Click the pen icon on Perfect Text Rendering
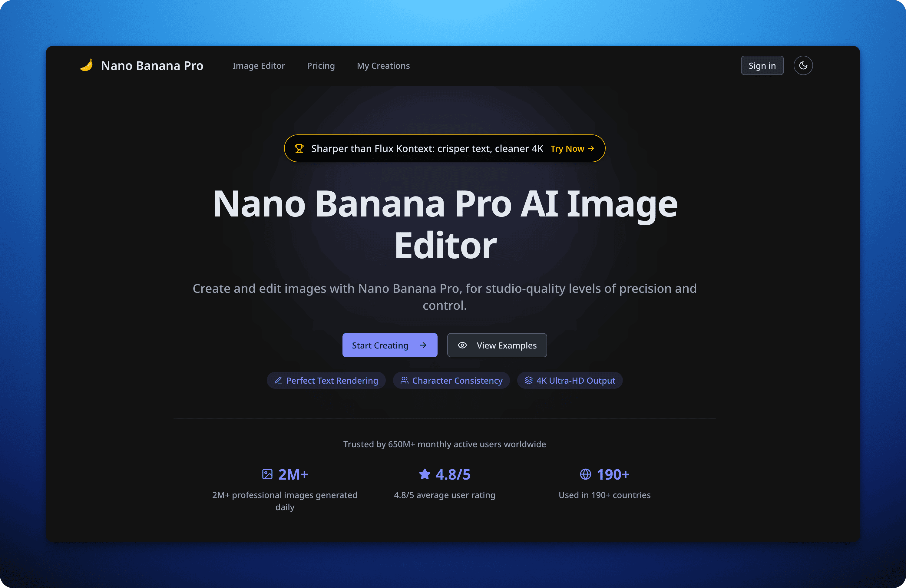Image resolution: width=906 pixels, height=588 pixels. coord(278,380)
